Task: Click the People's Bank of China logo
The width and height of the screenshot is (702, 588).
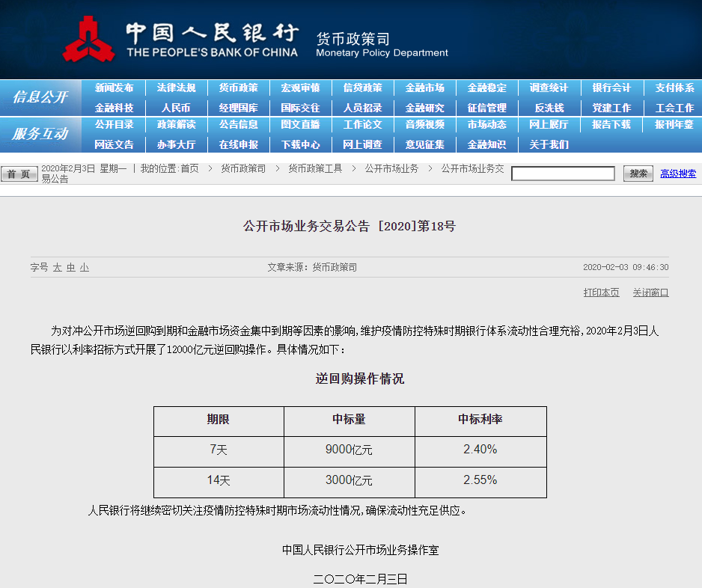Action: [x=90, y=39]
